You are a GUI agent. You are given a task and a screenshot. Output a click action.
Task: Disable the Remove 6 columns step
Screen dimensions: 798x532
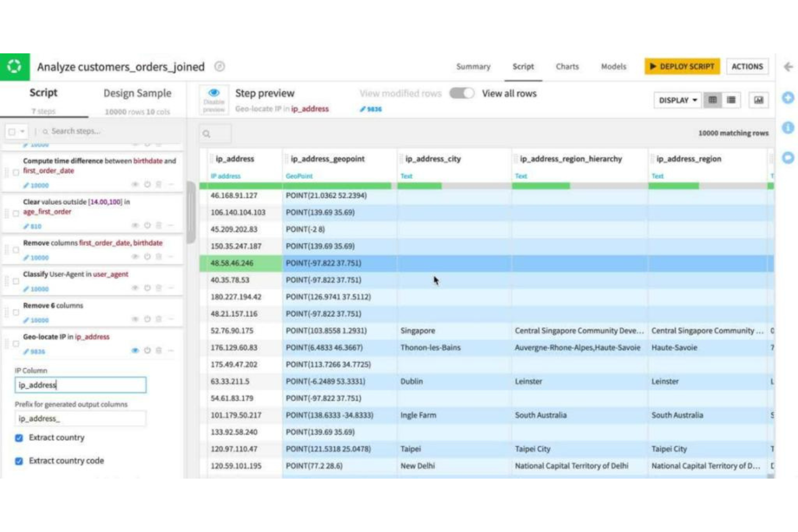pyautogui.click(x=147, y=319)
